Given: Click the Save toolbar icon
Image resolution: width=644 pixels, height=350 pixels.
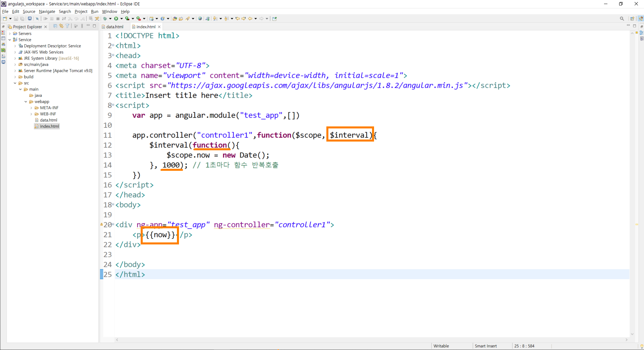Looking at the screenshot, I should pos(16,19).
